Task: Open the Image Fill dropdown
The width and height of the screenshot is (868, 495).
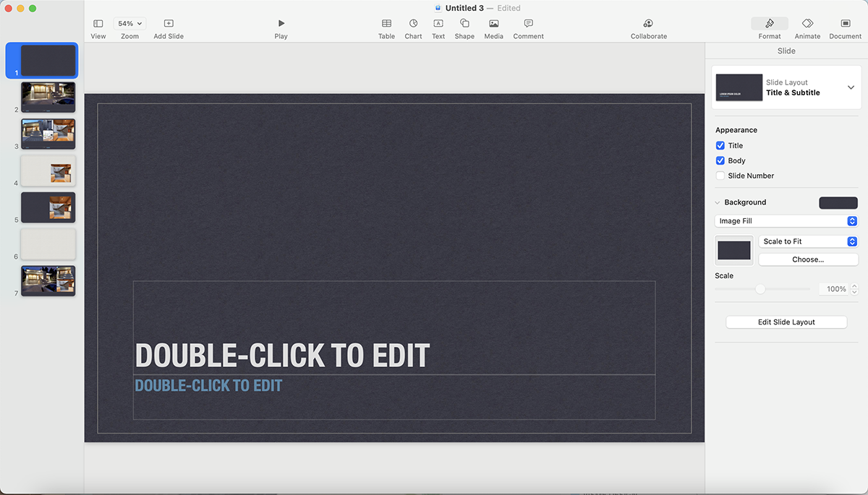Action: pos(786,220)
